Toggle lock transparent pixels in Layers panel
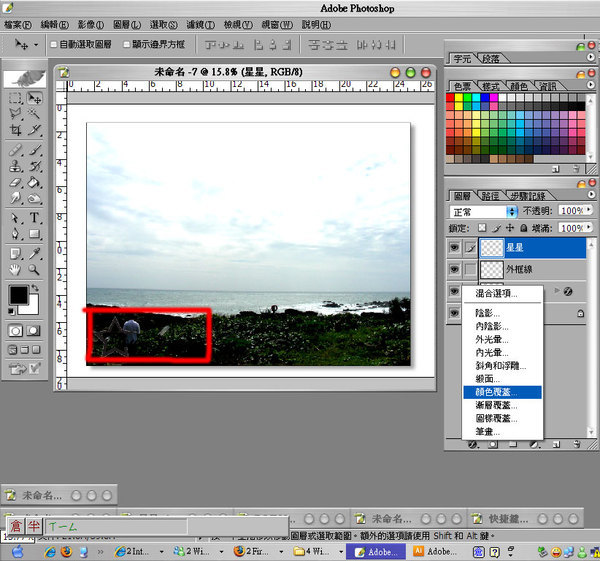 tap(482, 228)
